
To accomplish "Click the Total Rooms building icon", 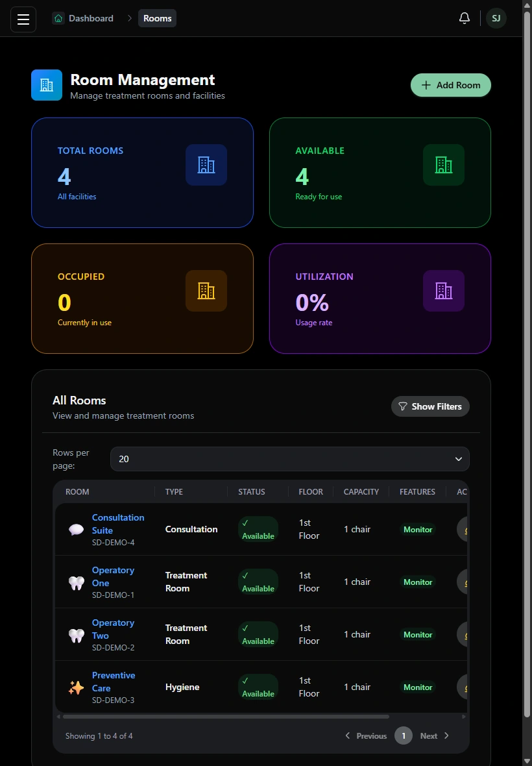I will (206, 165).
